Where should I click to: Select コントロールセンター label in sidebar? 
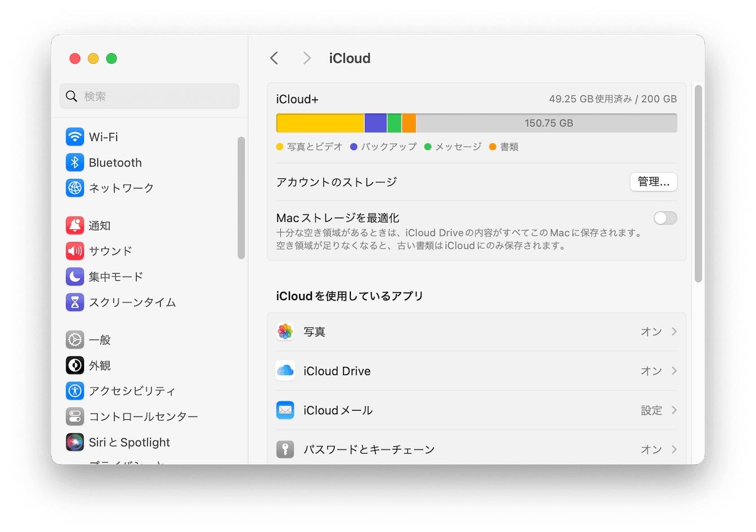[x=143, y=416]
